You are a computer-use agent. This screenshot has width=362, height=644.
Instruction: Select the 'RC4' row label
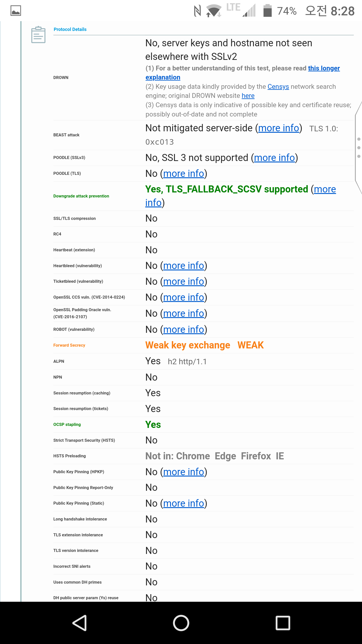click(x=57, y=234)
